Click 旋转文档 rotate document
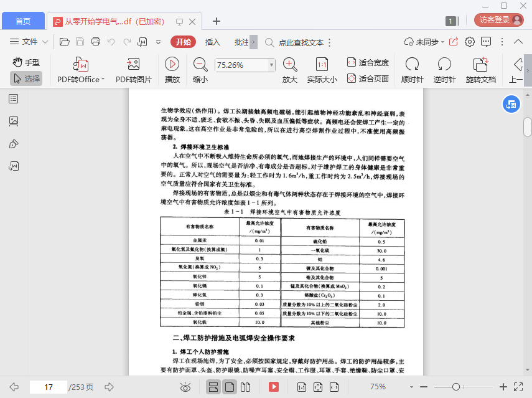Screen dimensions: 532x398 (x=481, y=70)
